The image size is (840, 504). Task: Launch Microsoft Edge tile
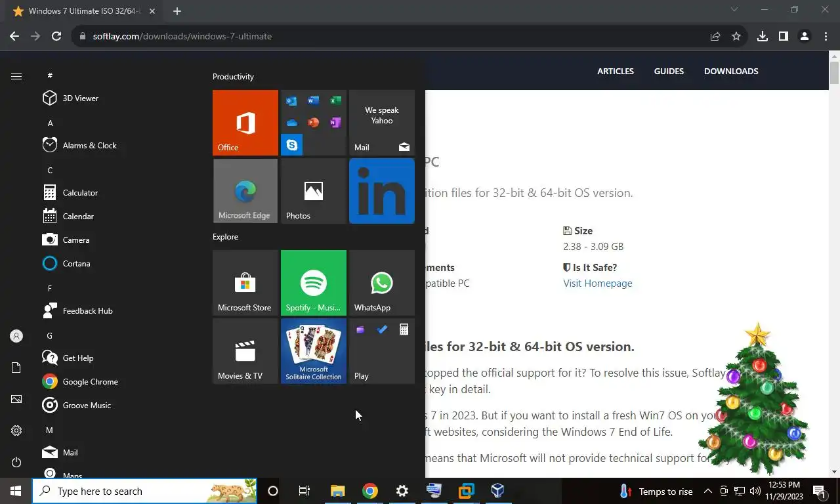click(245, 191)
